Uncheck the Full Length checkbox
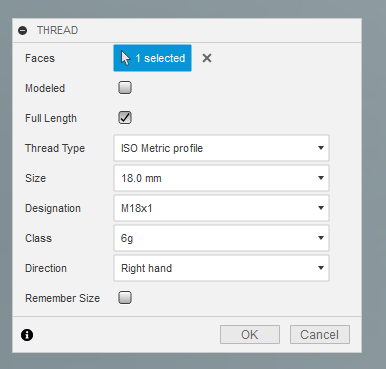The width and height of the screenshot is (386, 369). point(125,118)
